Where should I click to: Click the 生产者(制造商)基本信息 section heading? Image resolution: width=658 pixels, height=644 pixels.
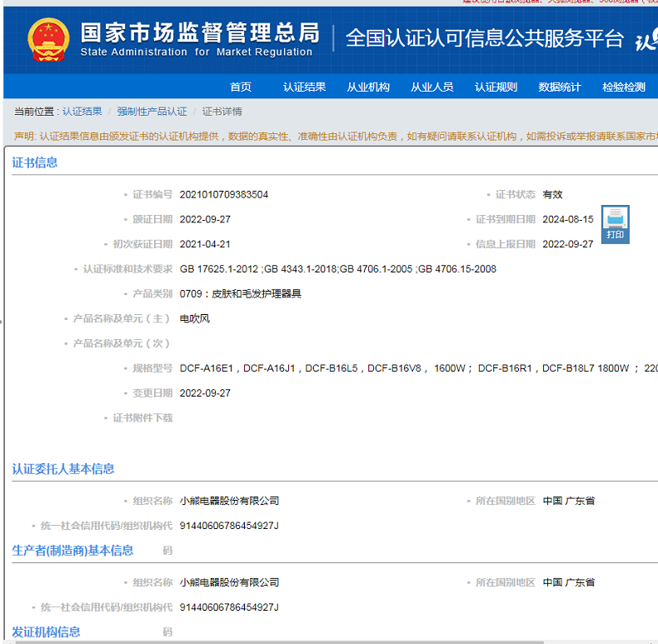tap(72, 551)
